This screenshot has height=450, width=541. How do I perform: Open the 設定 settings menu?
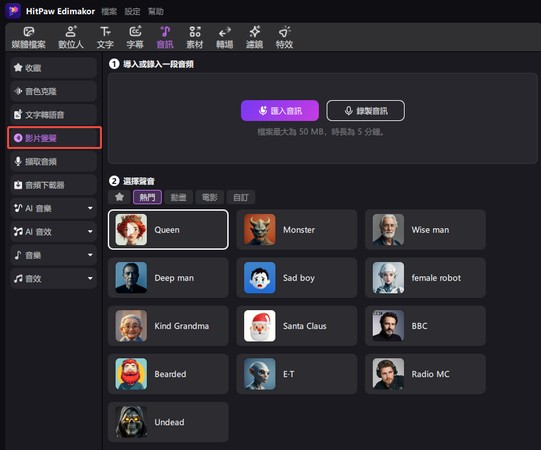tap(132, 11)
